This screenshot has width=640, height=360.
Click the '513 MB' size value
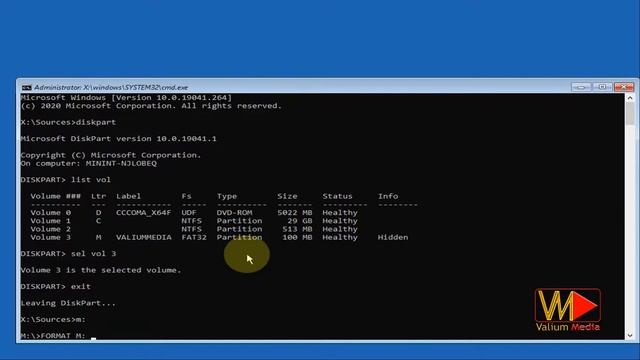tap(297, 229)
